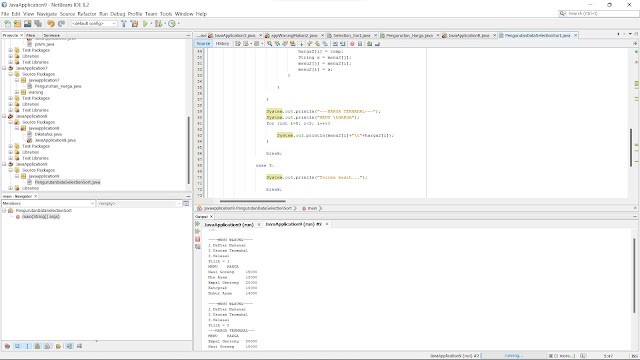Collapse the class node in Navigator tree
Screen dimensions: 640x360
coord(4,211)
